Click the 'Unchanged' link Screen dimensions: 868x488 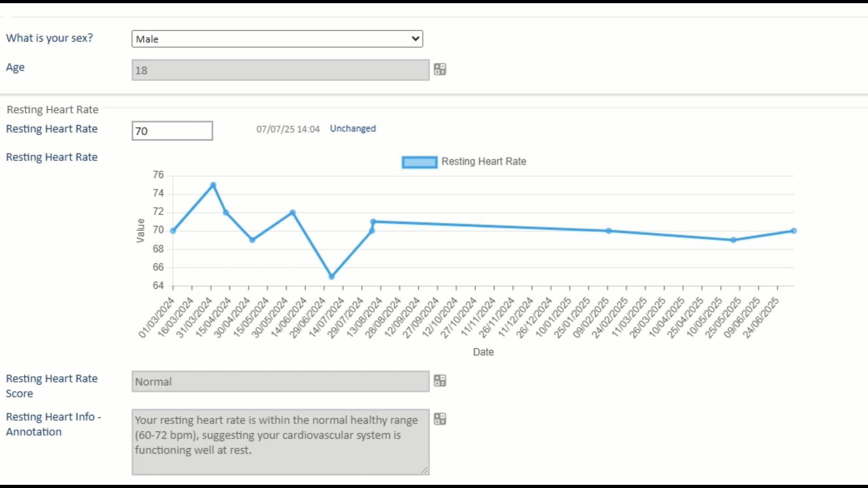[x=353, y=129]
